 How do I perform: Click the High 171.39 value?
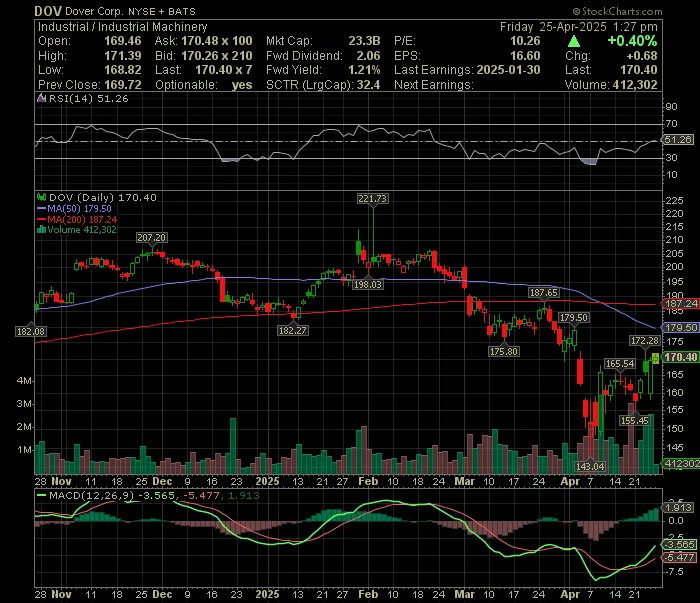123,56
